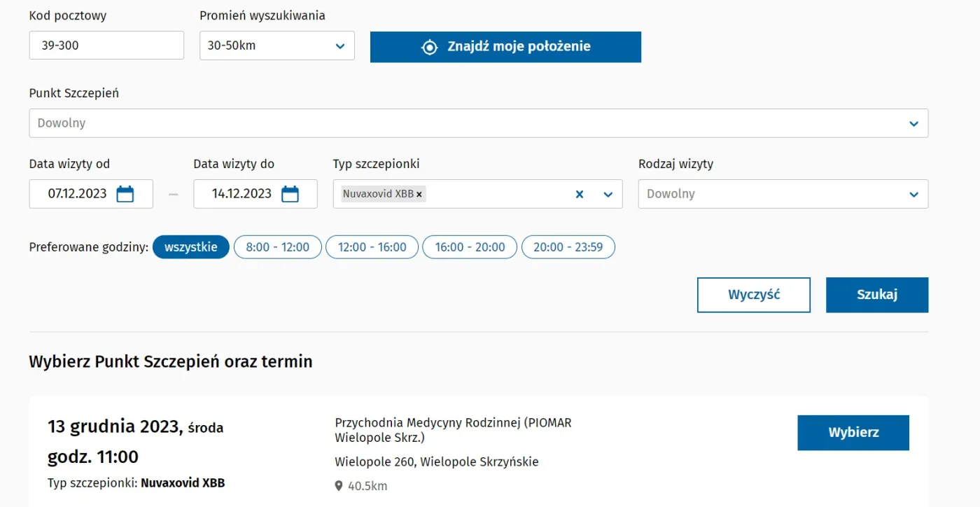Expand the vaccine type dropdown arrow

click(x=608, y=195)
